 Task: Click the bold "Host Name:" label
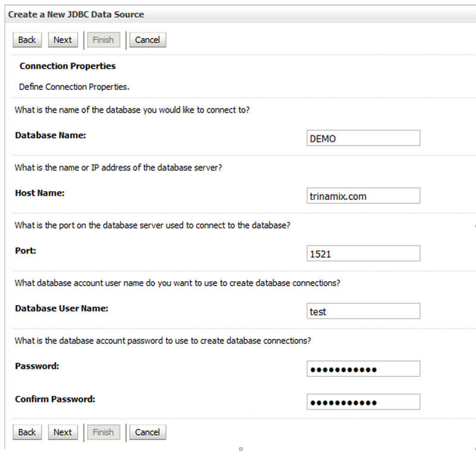(40, 193)
